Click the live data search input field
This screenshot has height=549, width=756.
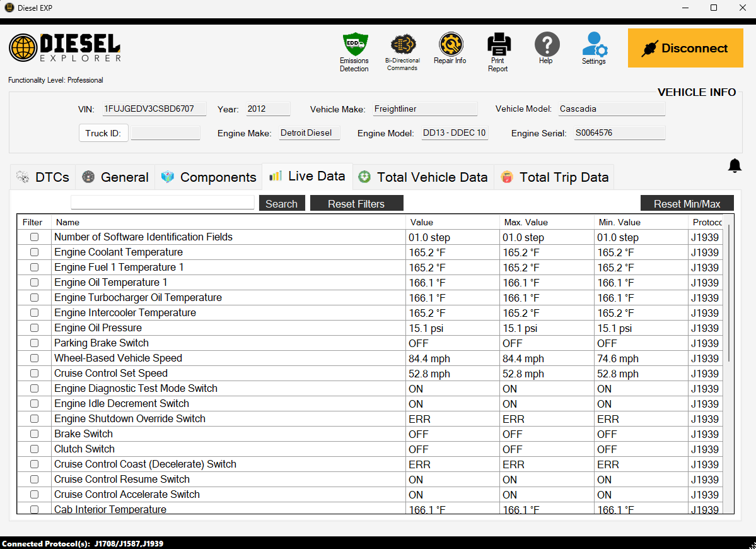(163, 202)
